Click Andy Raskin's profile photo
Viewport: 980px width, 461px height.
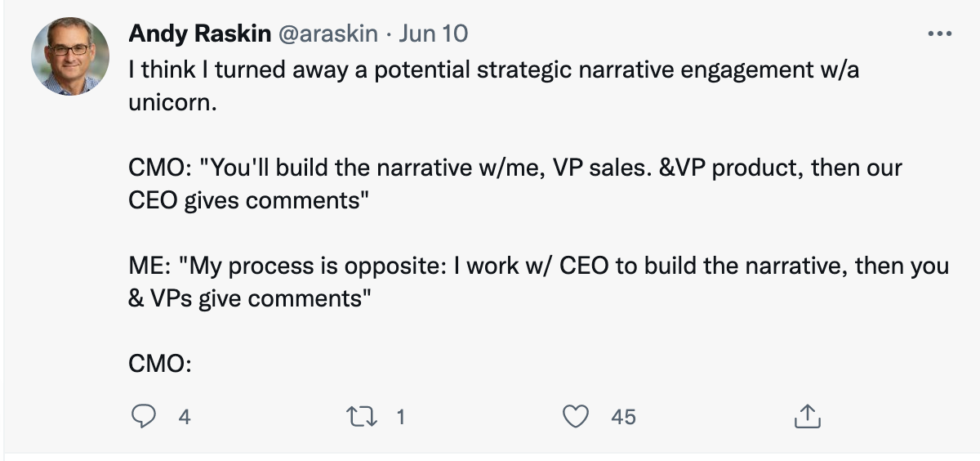click(x=70, y=56)
